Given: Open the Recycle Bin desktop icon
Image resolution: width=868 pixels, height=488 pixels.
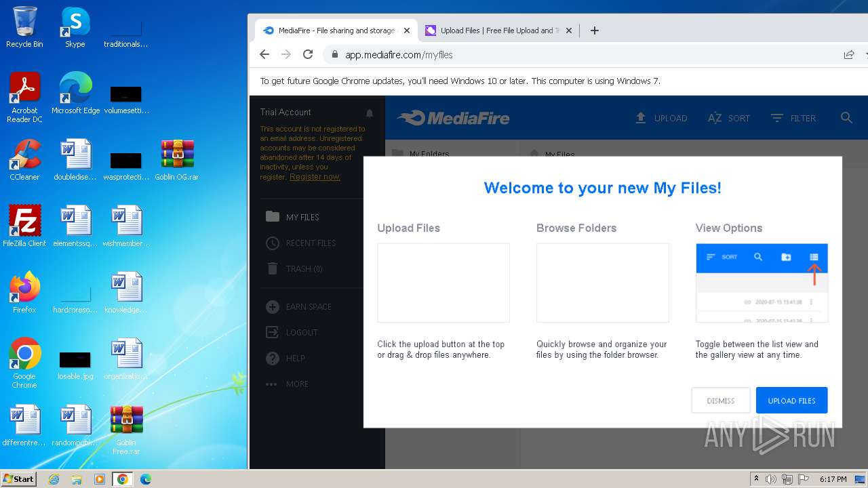Looking at the screenshot, I should (24, 27).
